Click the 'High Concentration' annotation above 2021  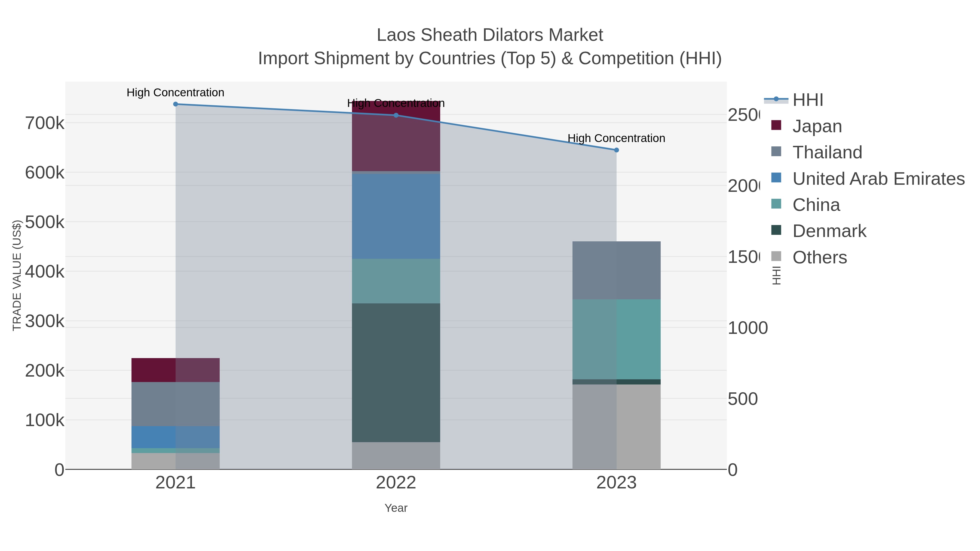coord(175,93)
